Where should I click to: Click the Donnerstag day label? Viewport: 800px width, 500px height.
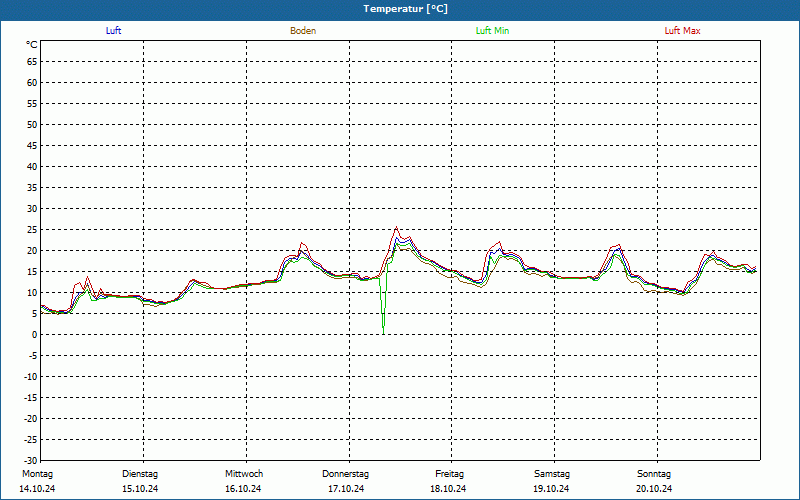[345, 474]
